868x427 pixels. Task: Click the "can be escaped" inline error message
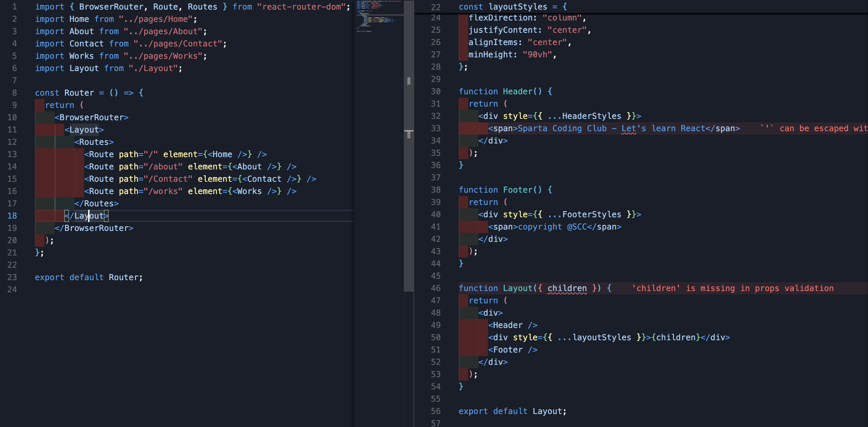pyautogui.click(x=813, y=128)
